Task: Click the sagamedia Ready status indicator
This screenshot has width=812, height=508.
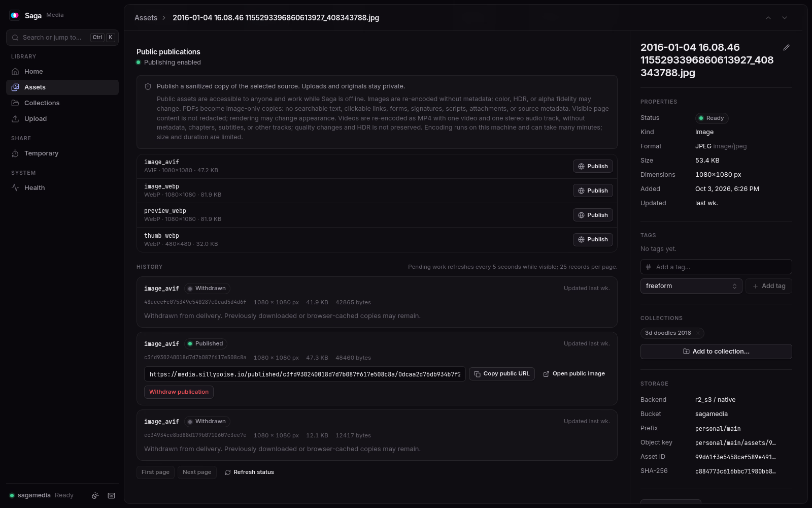Action: [42, 495]
